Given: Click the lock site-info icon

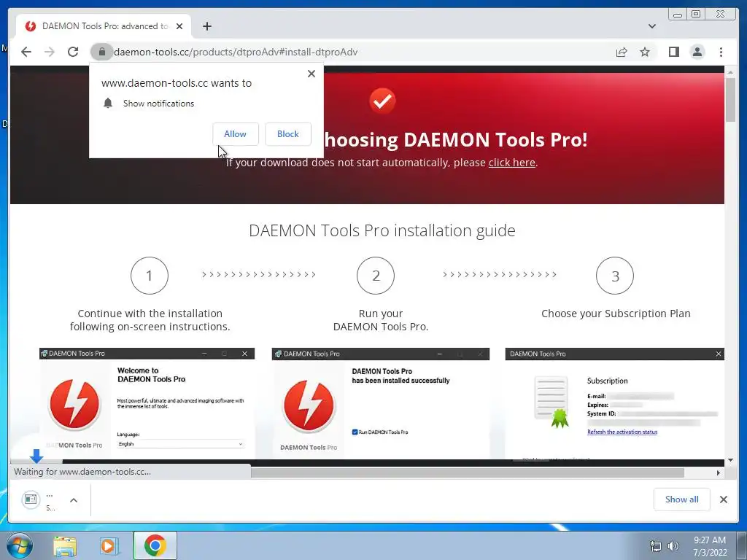Looking at the screenshot, I should point(101,52).
